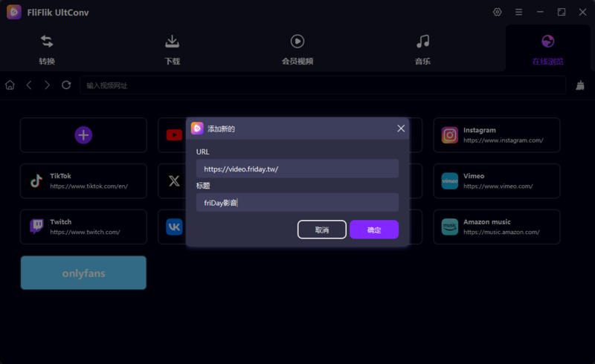Open the 会员视频 tab
Image resolution: width=595 pixels, height=364 pixels.
pos(297,49)
